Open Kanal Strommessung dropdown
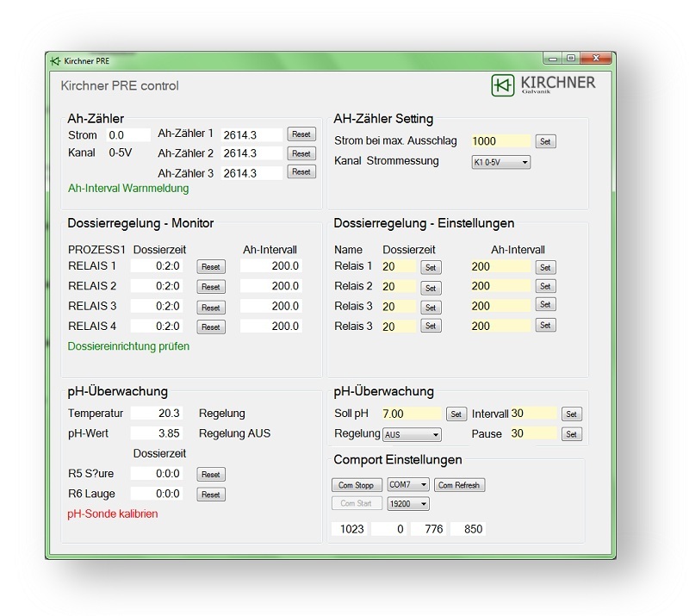689x616 pixels. pyautogui.click(x=500, y=162)
